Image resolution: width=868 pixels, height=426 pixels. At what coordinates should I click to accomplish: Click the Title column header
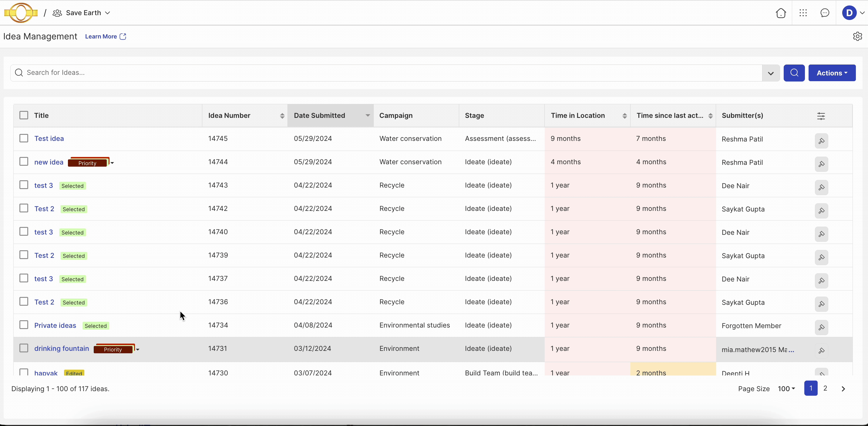[41, 115]
